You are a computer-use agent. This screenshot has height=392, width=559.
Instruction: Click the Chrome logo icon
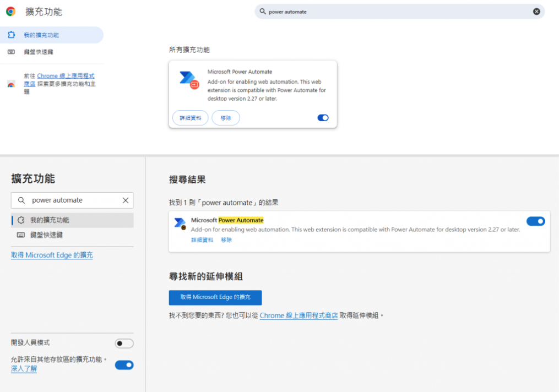tap(10, 12)
